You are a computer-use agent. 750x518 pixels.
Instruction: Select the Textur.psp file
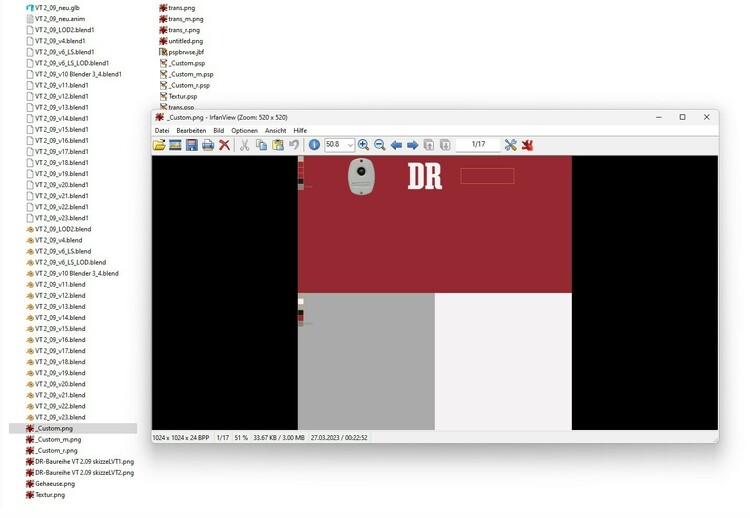pos(183,96)
